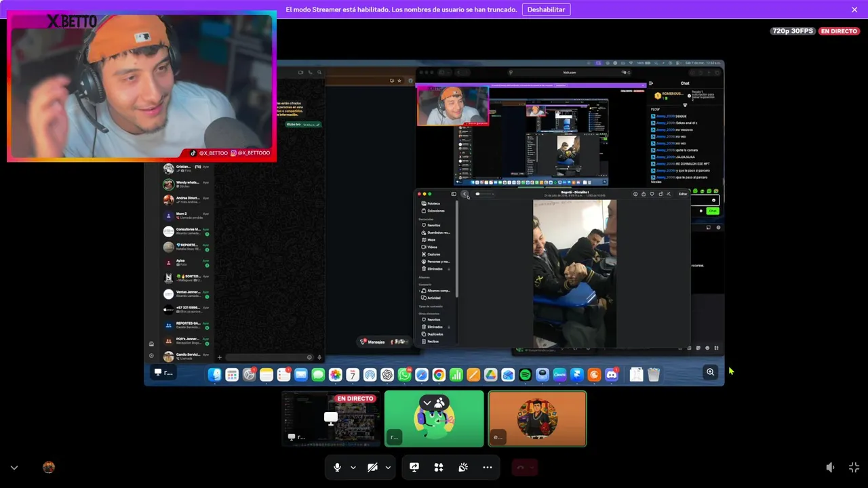Select the green avatar participant tile
Image resolution: width=868 pixels, height=488 pixels.
(434, 419)
